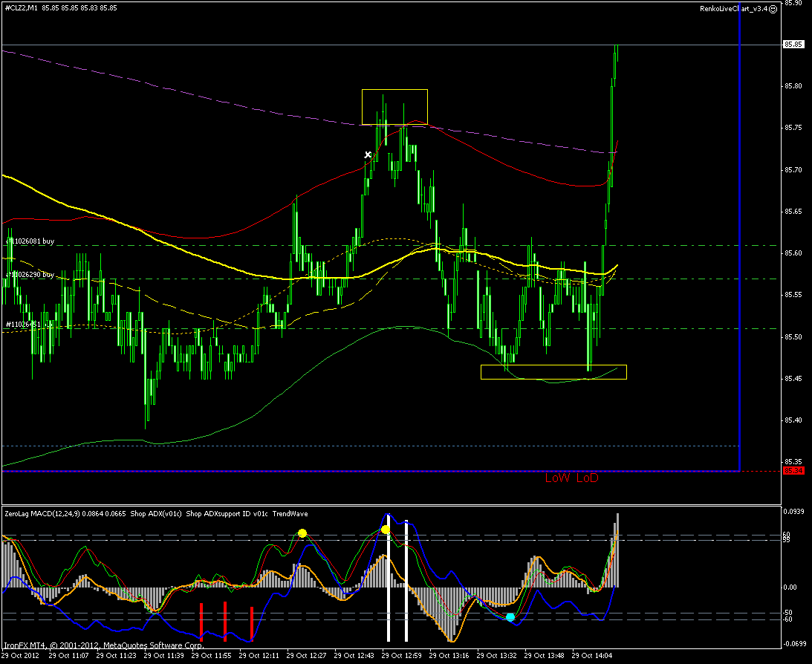Select the tall blue vertical line
812x664 pixels.
739,238
